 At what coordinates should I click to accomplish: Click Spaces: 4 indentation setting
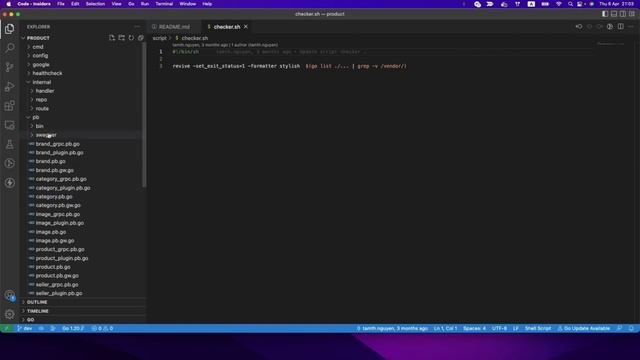click(x=474, y=328)
